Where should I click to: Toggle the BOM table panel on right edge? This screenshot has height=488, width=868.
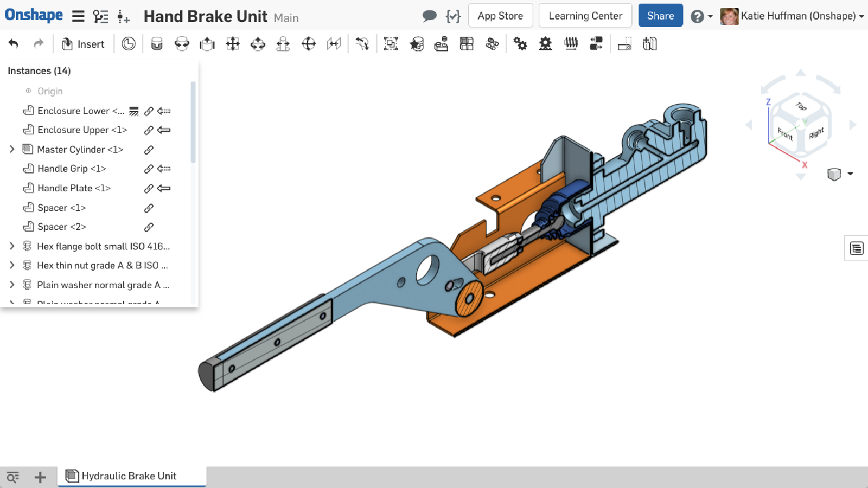tap(856, 248)
